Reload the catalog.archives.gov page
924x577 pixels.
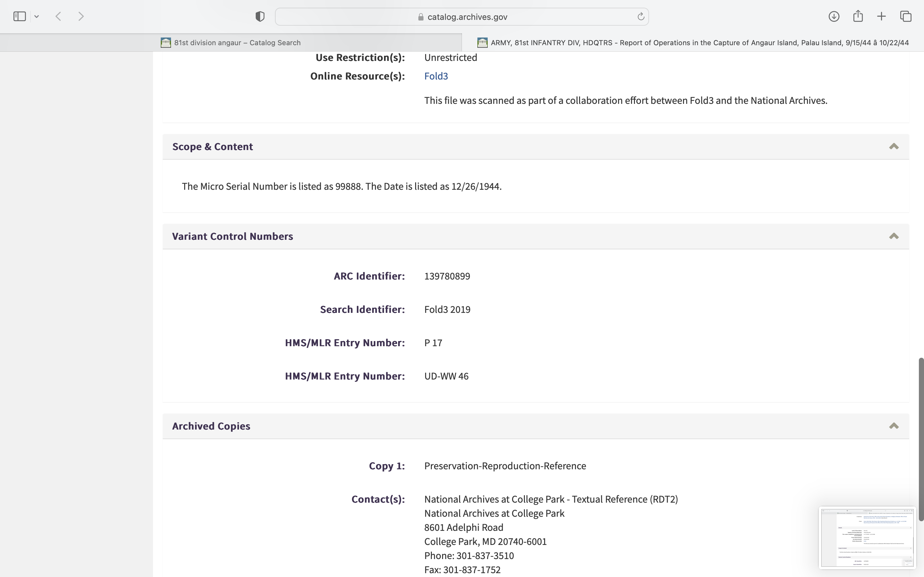pyautogui.click(x=641, y=16)
